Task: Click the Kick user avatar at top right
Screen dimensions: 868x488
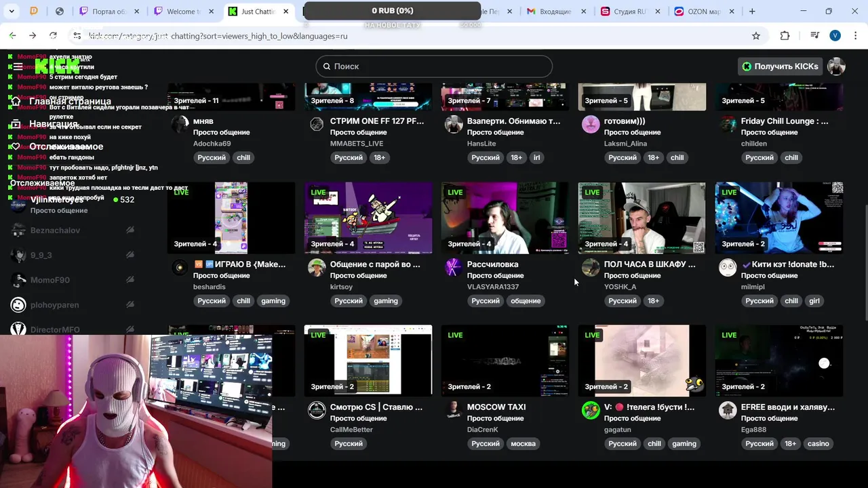Action: pyautogui.click(x=836, y=66)
